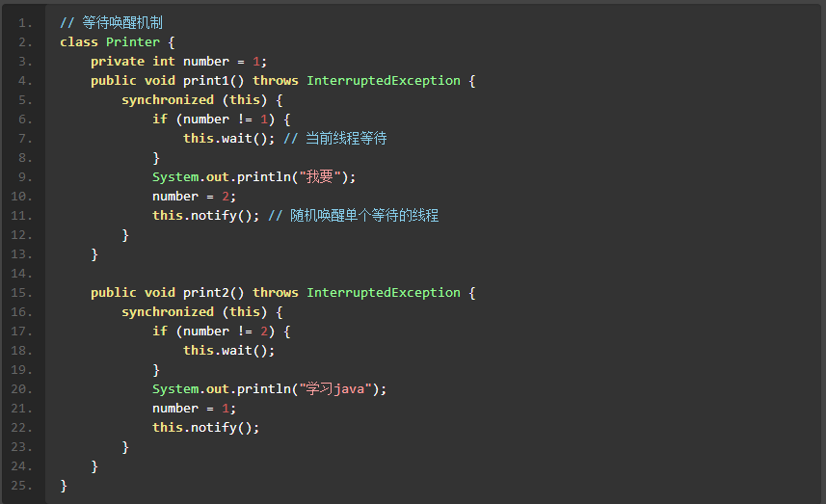
Task: Click the comment '// 当前线程等待' on line 7
Action: coord(335,139)
